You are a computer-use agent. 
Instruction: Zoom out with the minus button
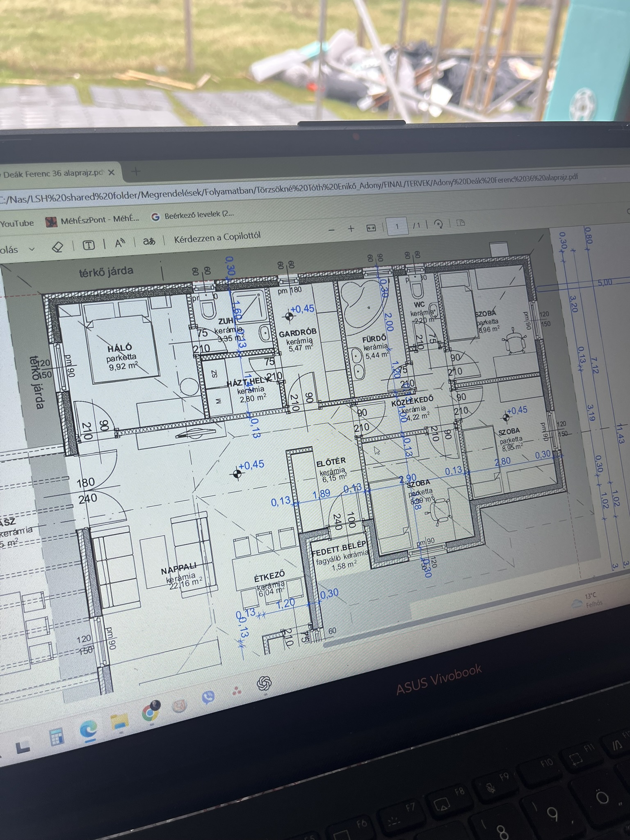(x=332, y=230)
